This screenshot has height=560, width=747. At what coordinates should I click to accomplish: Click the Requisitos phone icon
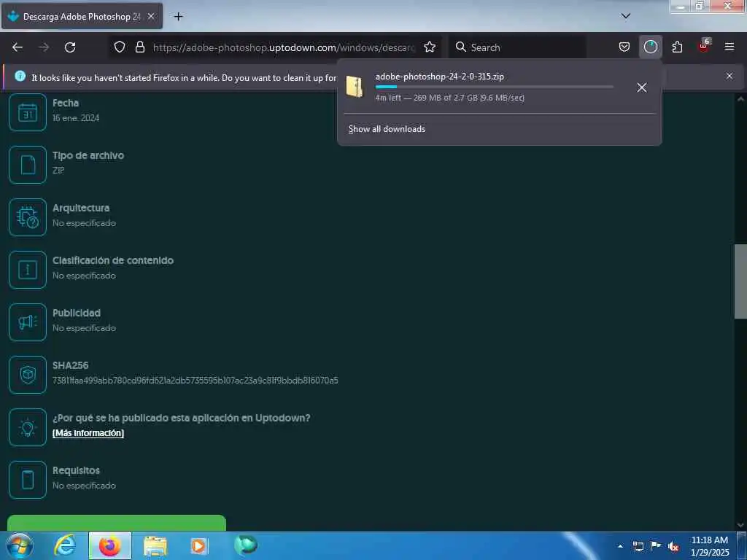(x=28, y=480)
